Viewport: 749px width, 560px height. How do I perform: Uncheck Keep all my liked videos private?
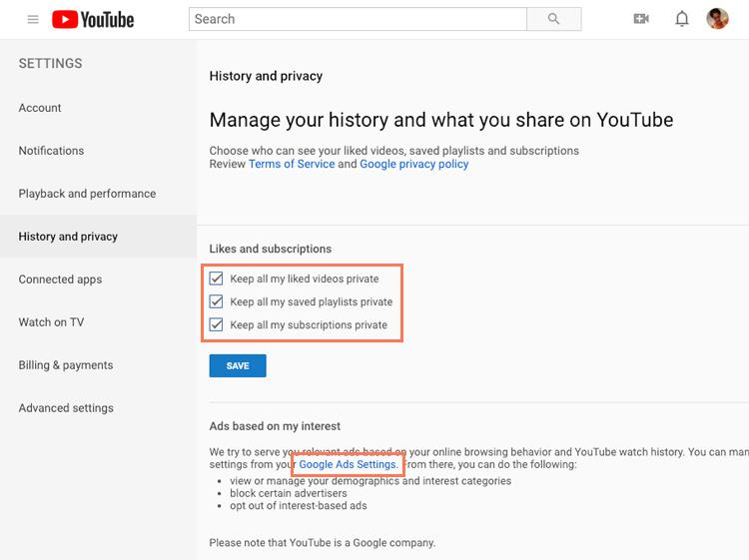(217, 279)
